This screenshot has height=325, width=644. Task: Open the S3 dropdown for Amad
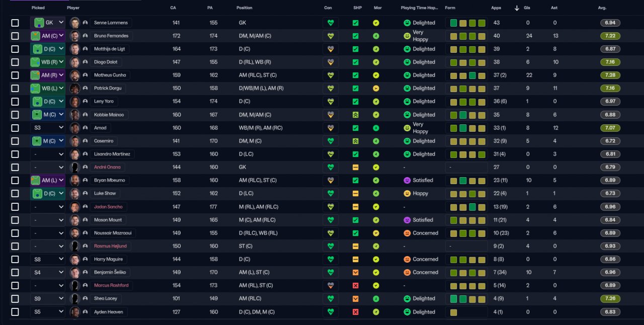[x=48, y=128]
